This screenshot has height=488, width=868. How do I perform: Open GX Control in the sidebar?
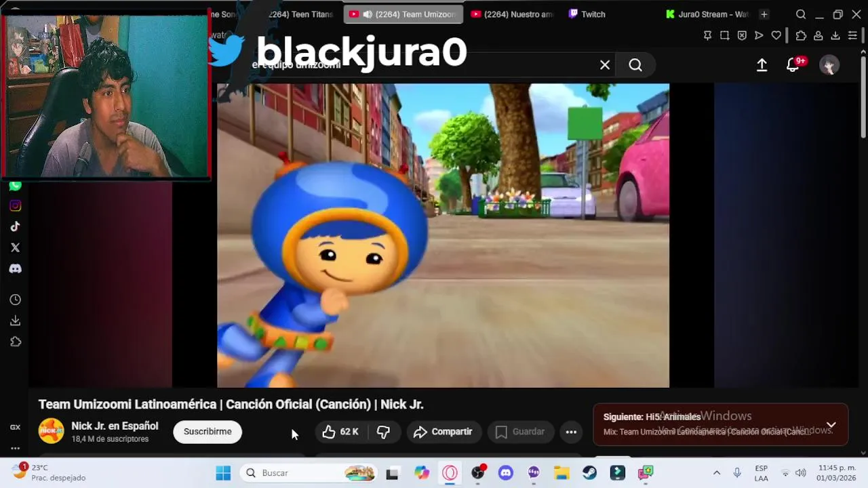click(x=15, y=427)
